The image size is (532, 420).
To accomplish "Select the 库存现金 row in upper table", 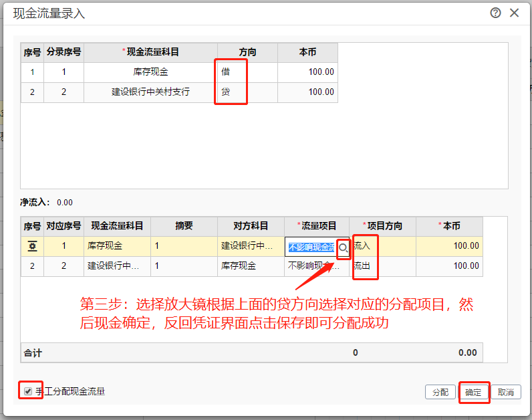I will [150, 72].
